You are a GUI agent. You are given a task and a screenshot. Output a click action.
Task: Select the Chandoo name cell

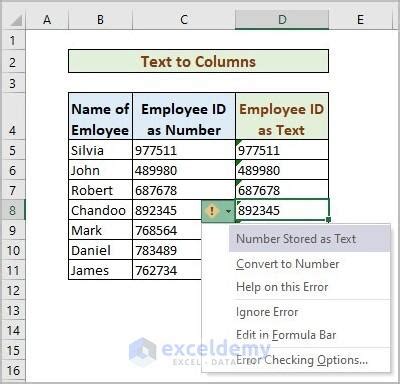[x=100, y=210]
